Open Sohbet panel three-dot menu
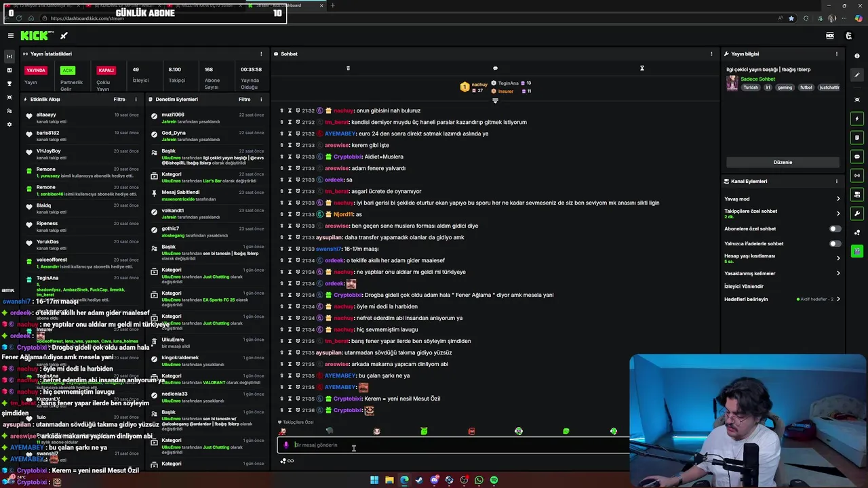868x488 pixels. tap(711, 54)
